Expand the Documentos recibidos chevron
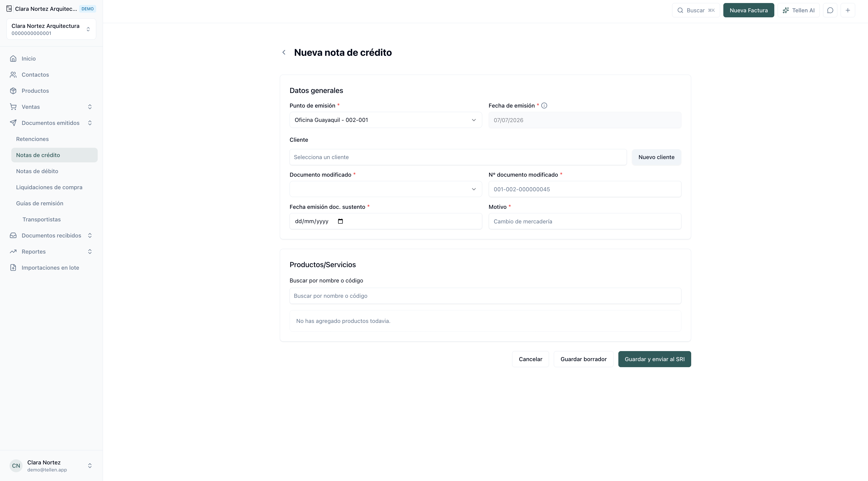Screen dimensions: 868x481 click(x=90, y=236)
